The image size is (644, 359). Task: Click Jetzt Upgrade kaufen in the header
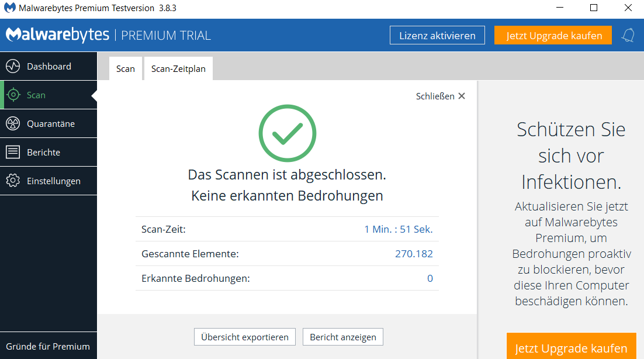tap(553, 36)
